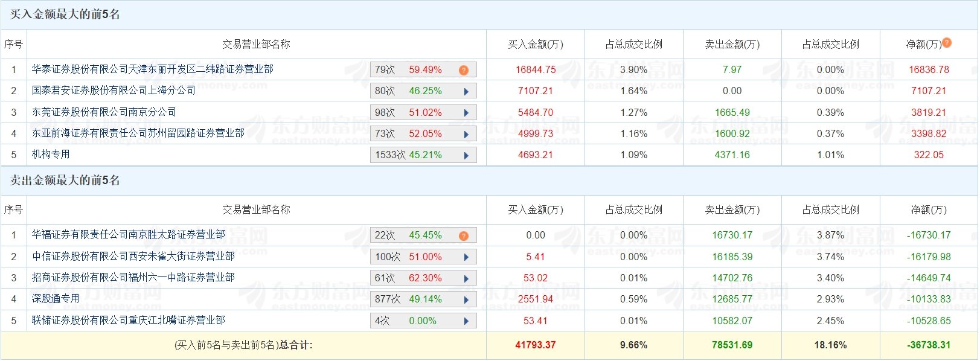The image size is (980, 361).
Task: Expand arrow for 招商证券 61次 stats
Action: [466, 278]
